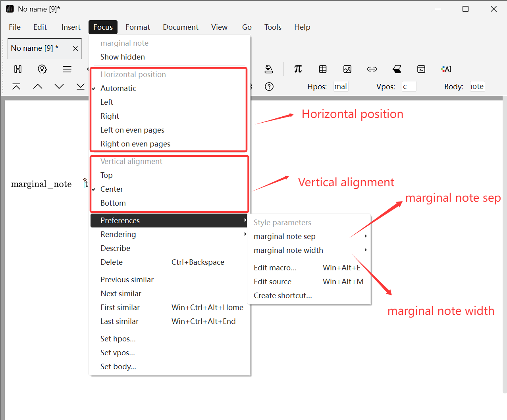Click the insert table icon
The image size is (507, 420).
[323, 69]
